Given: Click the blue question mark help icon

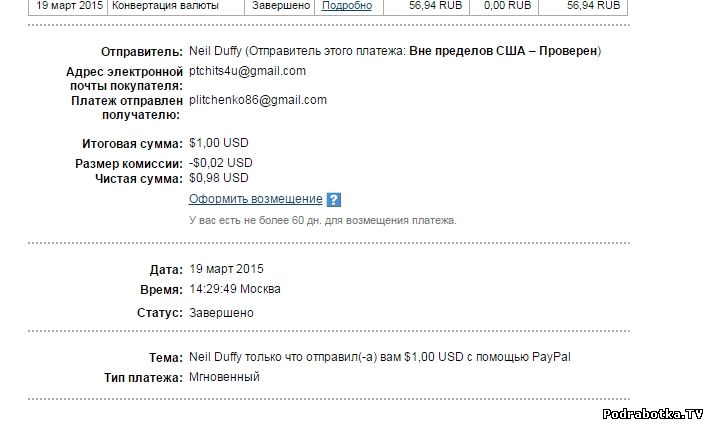Looking at the screenshot, I should tap(334, 200).
